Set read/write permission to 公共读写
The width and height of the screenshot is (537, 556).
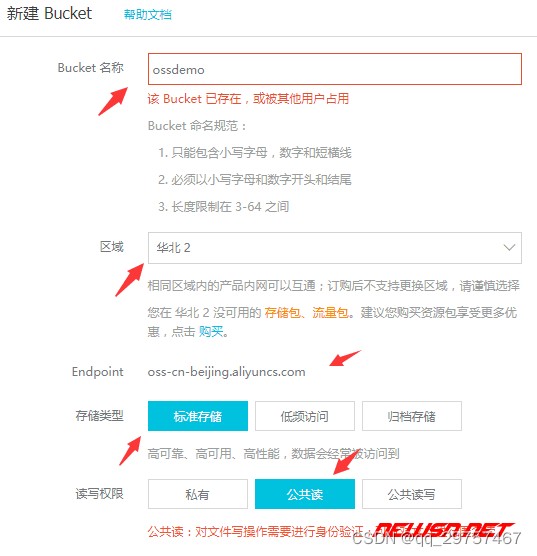click(412, 494)
